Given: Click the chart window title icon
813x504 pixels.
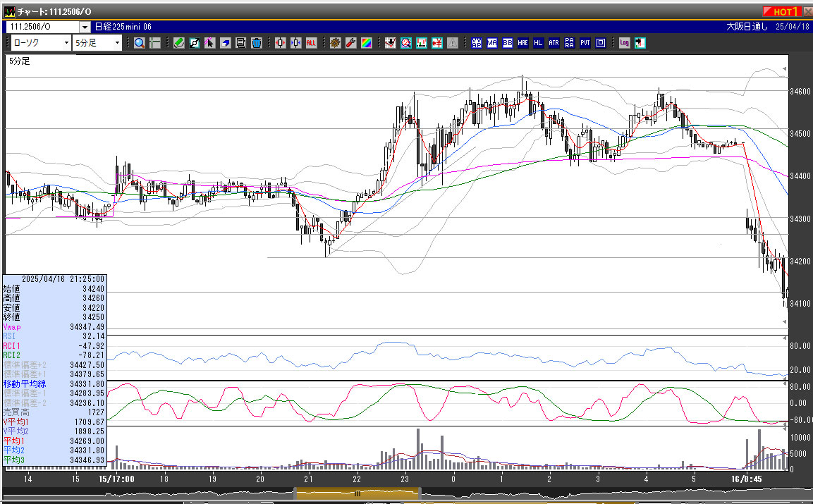Looking at the screenshot, I should pos(9,11).
